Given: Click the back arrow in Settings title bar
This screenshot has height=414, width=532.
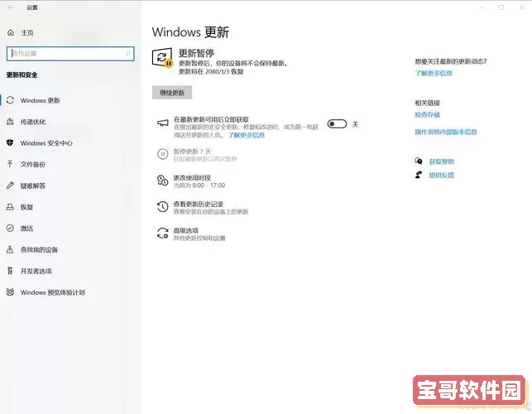Looking at the screenshot, I should (x=10, y=7).
